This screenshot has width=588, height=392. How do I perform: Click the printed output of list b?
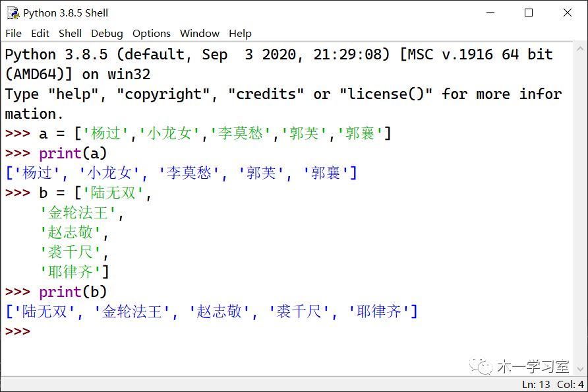pyautogui.click(x=211, y=311)
